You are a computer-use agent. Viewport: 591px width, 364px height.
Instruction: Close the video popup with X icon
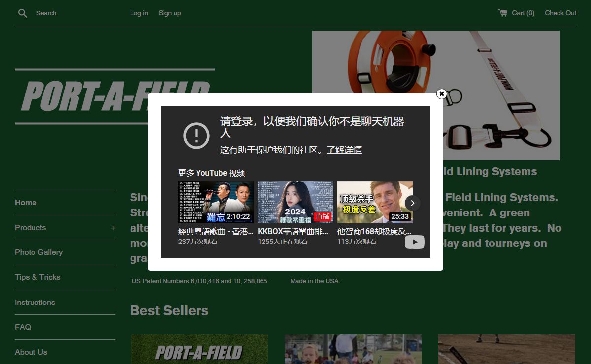[x=442, y=94]
